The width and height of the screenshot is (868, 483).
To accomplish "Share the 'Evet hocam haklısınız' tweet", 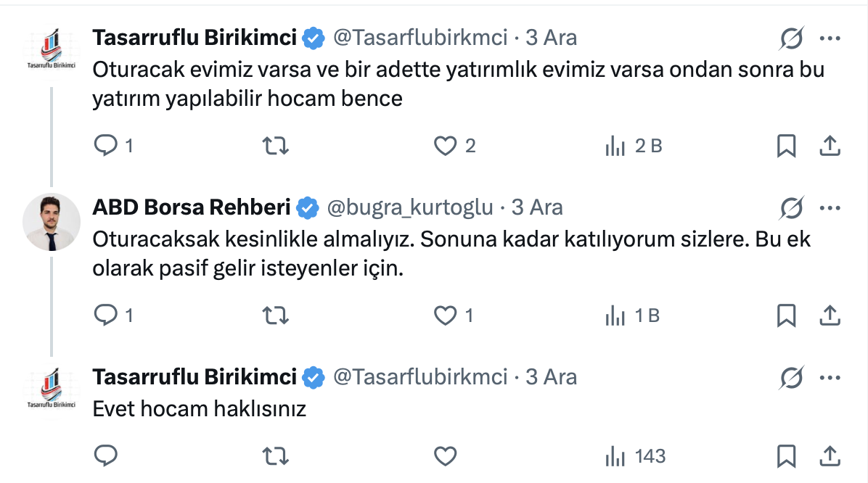I will 830,456.
